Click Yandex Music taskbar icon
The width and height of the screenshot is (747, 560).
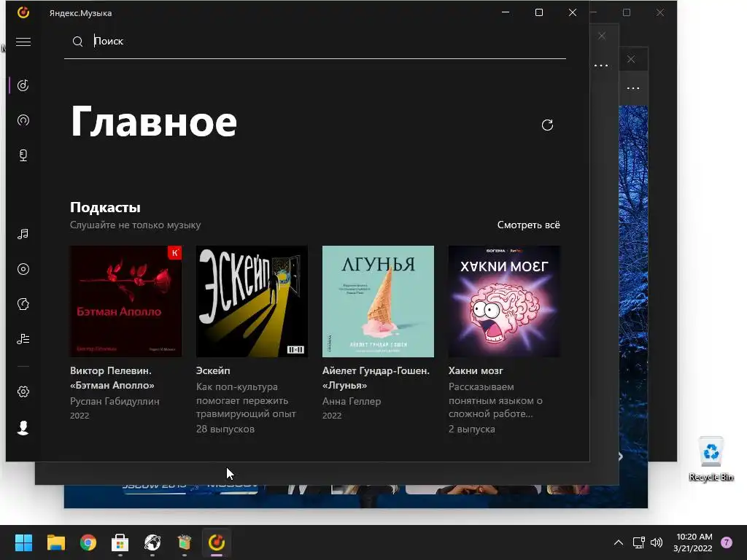(217, 542)
